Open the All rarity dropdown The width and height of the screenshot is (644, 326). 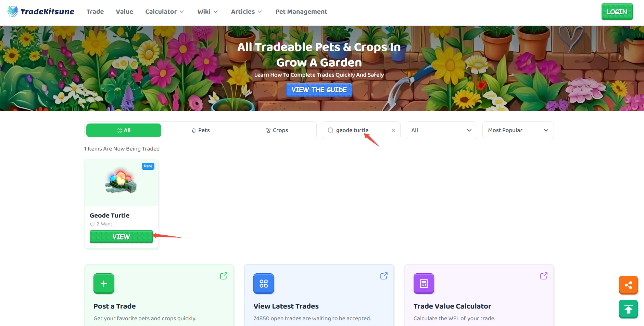tap(441, 130)
